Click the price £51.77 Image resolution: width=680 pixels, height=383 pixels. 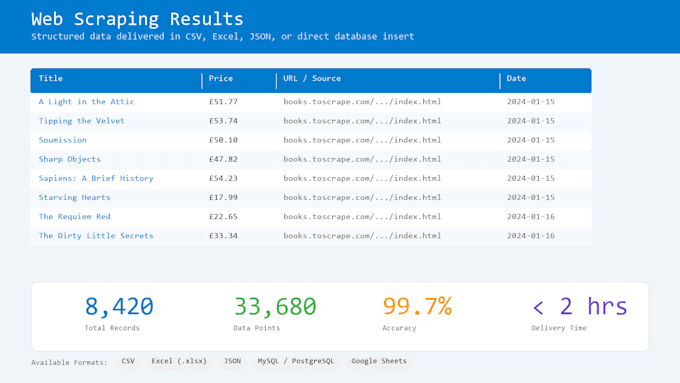coord(223,101)
